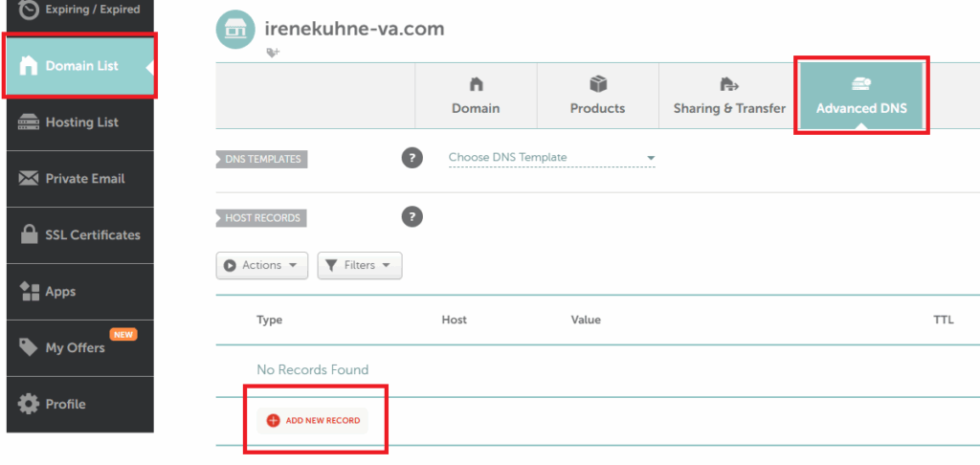Go to SSL Certificates in sidebar
This screenshot has width=980, height=465.
80,235
